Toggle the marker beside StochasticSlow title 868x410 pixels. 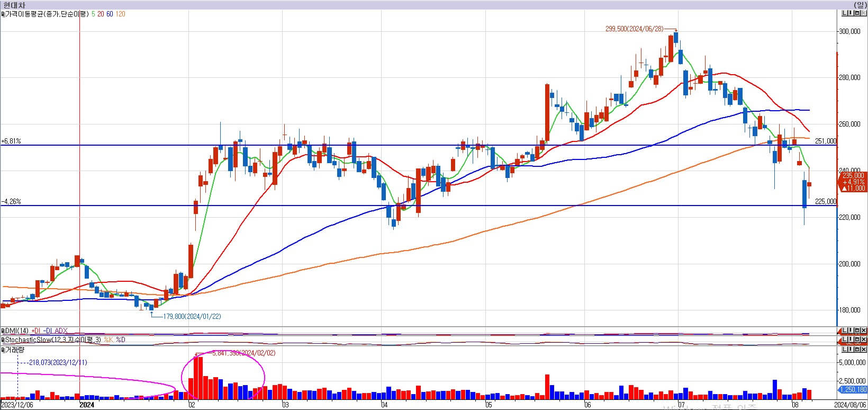click(x=3, y=340)
